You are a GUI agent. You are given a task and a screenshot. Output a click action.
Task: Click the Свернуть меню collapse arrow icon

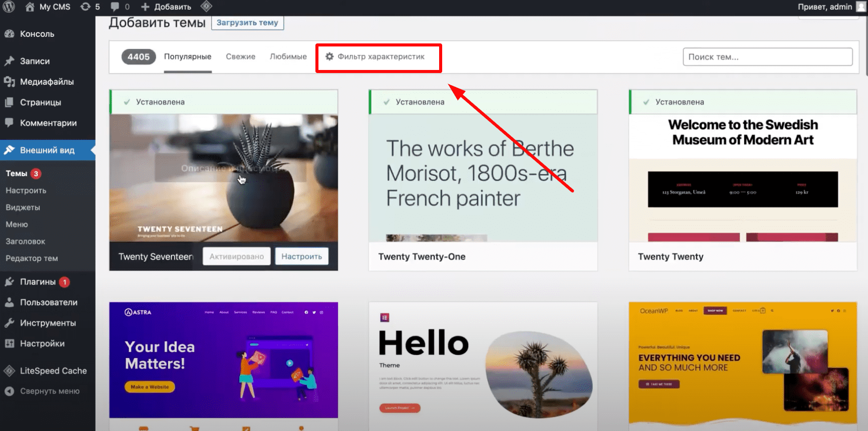[x=9, y=391]
